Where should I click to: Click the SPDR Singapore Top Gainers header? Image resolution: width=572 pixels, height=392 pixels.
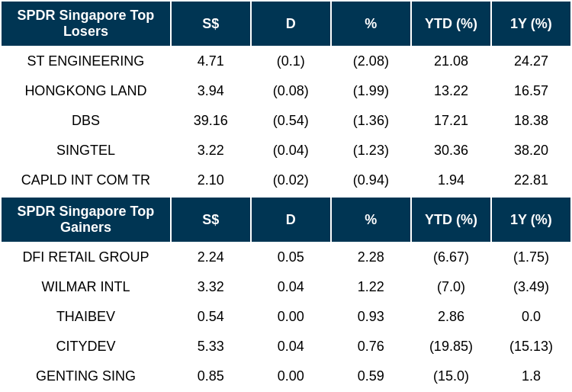tap(85, 220)
